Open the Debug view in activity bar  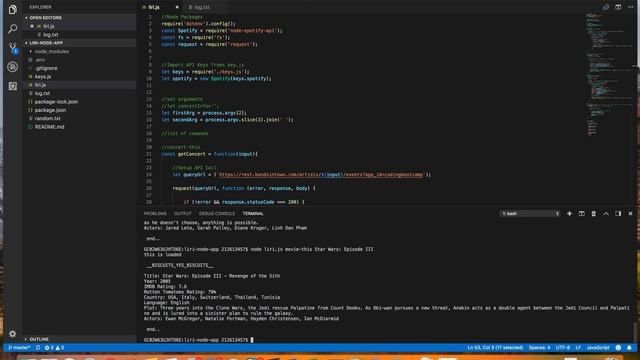[13, 67]
